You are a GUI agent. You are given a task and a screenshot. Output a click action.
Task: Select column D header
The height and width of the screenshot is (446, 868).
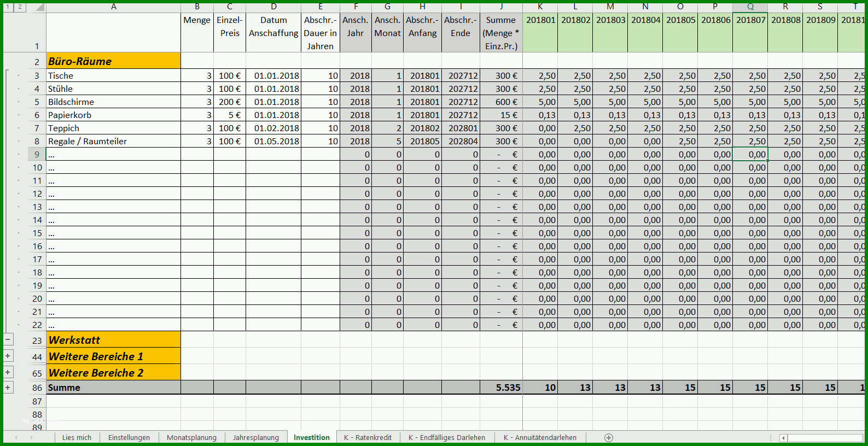coord(273,7)
